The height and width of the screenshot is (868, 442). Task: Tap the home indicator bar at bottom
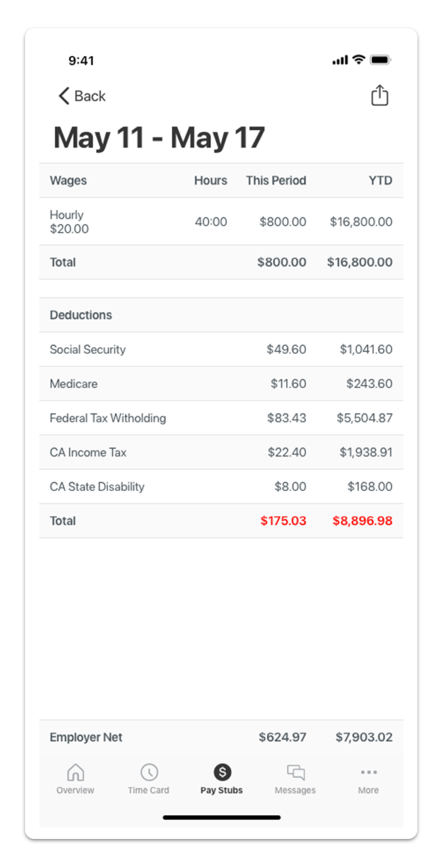(221, 817)
